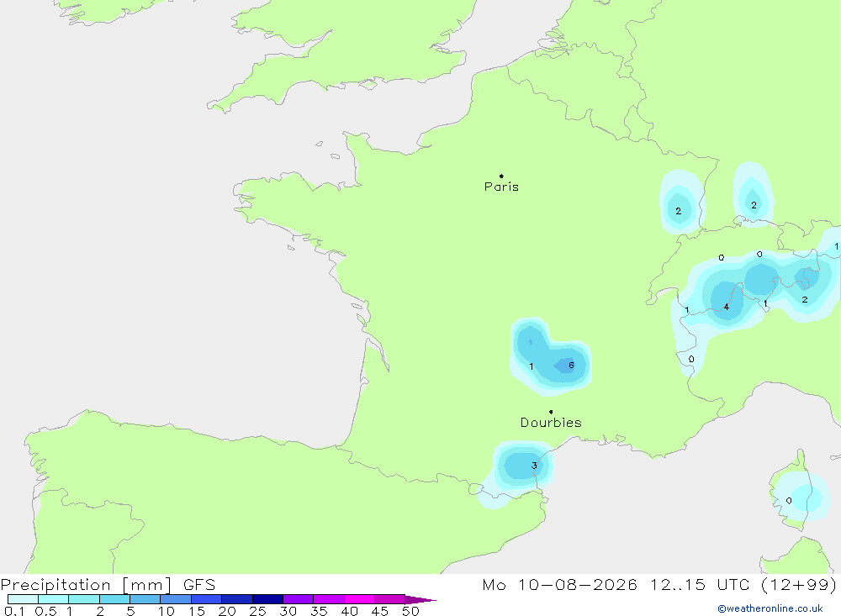Click the 4 mm precipitation value on map

727,308
